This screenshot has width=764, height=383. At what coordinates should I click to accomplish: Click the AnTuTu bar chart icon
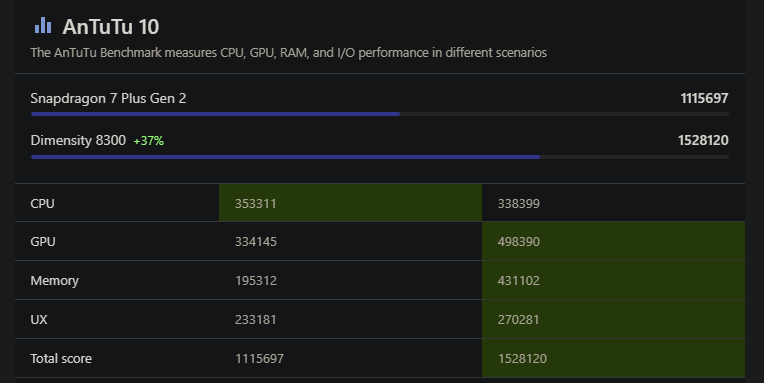click(x=43, y=26)
